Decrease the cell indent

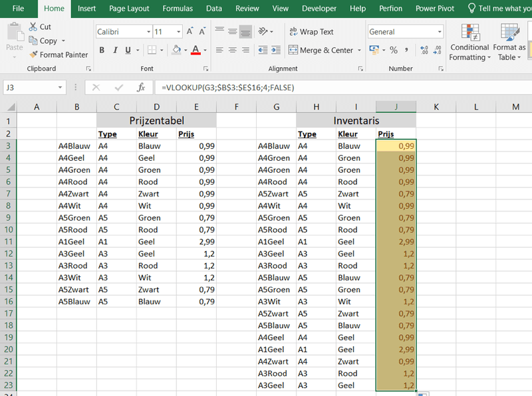pyautogui.click(x=263, y=50)
